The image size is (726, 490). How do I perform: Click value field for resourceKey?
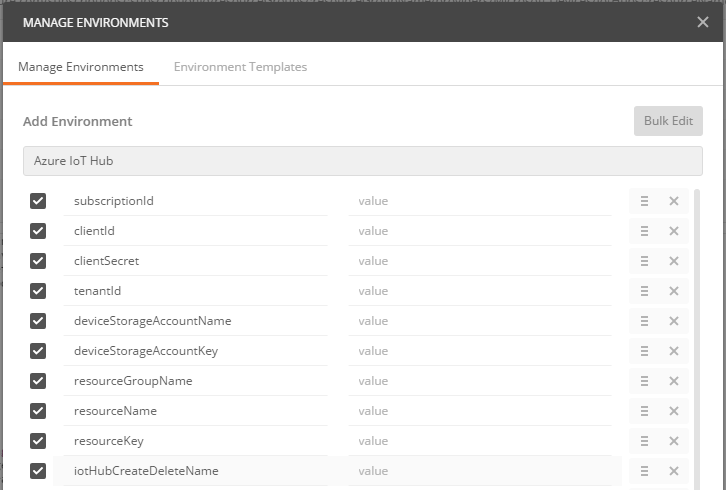(x=479, y=441)
